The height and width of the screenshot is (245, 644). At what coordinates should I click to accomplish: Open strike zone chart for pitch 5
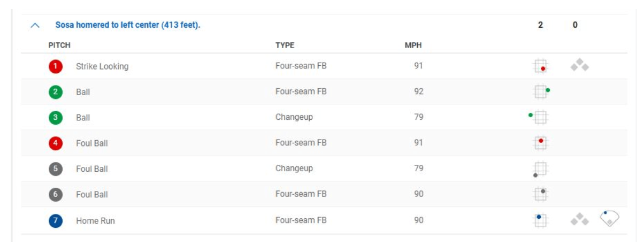540,169
